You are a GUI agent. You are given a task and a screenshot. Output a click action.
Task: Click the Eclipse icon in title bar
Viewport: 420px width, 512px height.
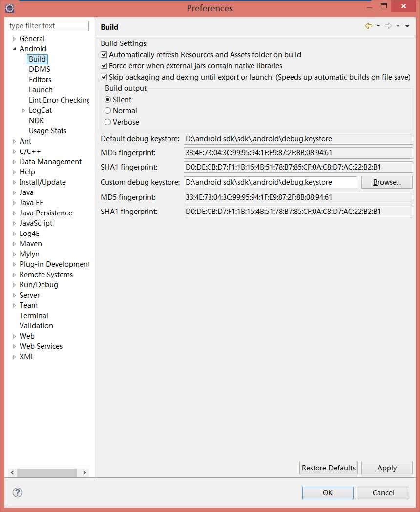coord(10,8)
